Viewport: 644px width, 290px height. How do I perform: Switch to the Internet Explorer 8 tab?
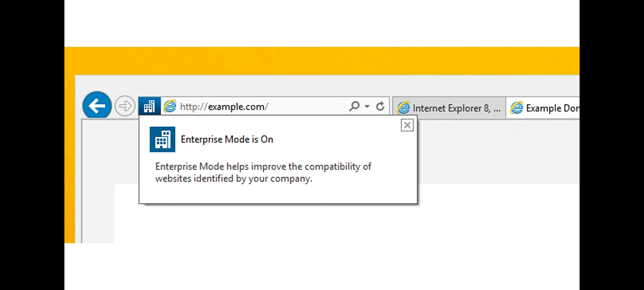456,108
